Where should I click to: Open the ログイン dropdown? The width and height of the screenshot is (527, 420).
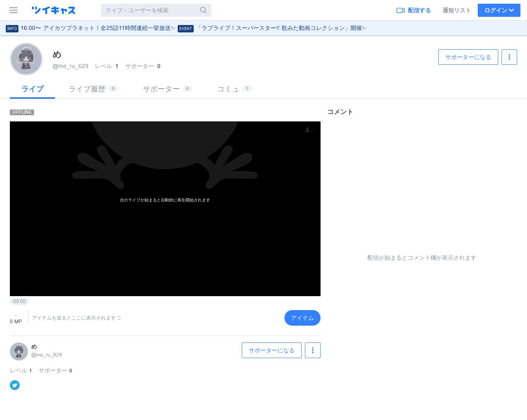[x=499, y=10]
